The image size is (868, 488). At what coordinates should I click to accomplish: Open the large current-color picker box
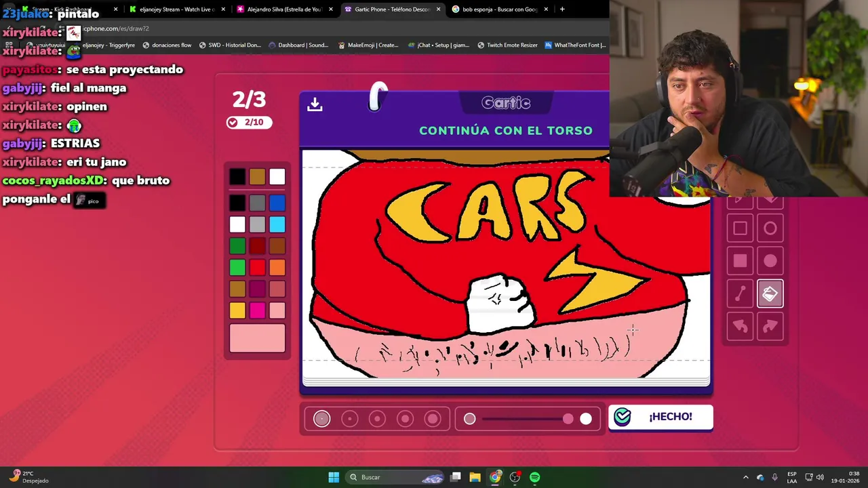pyautogui.click(x=257, y=338)
